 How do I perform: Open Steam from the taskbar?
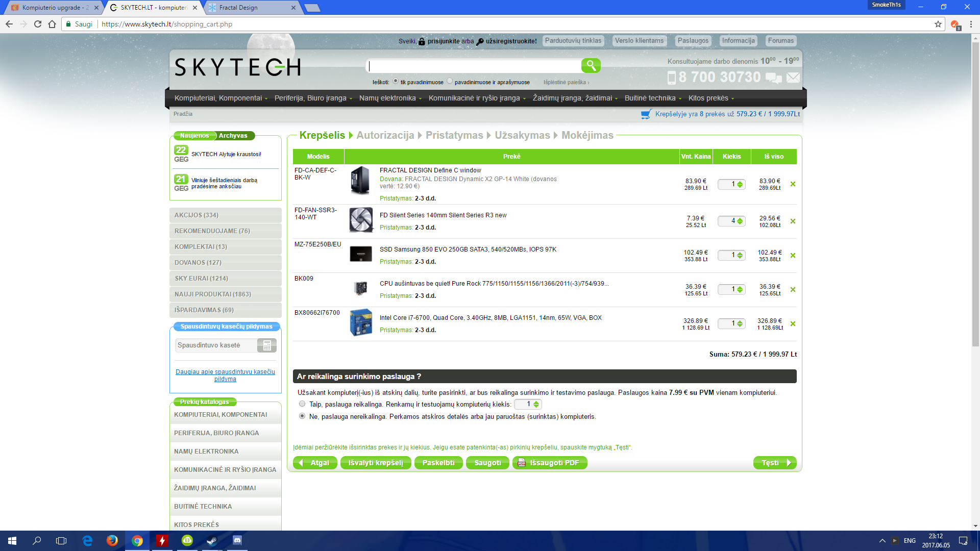[x=212, y=541]
